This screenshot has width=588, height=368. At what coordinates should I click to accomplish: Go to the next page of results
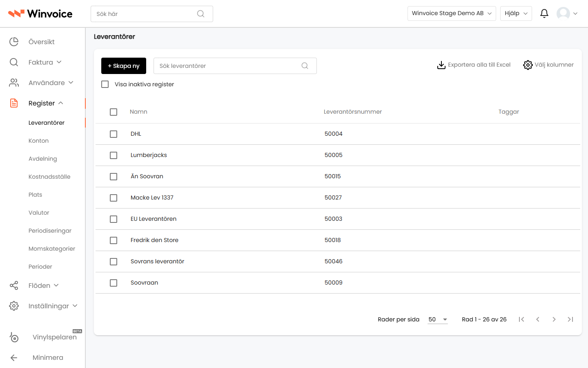(554, 319)
